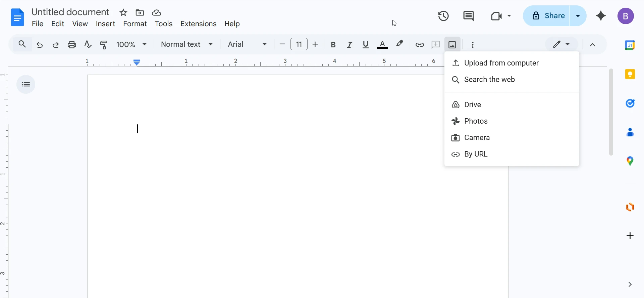Choose By URL image option

coord(476,154)
